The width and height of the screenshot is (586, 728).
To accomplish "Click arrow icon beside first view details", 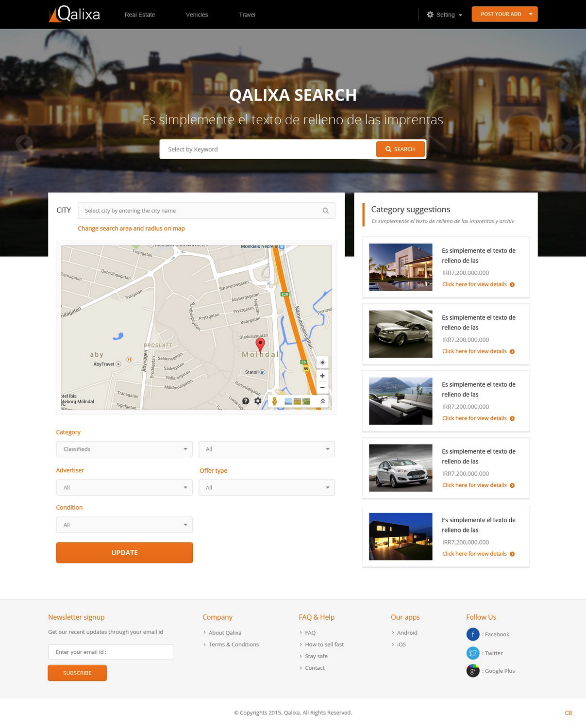I will pos(512,285).
